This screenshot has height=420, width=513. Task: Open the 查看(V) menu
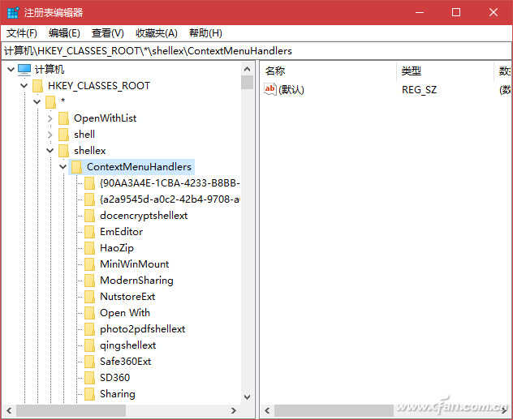108,33
